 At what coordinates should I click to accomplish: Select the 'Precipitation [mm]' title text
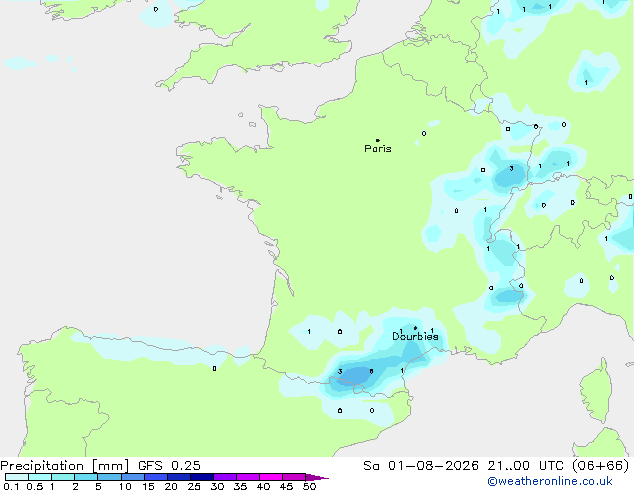coord(64,466)
